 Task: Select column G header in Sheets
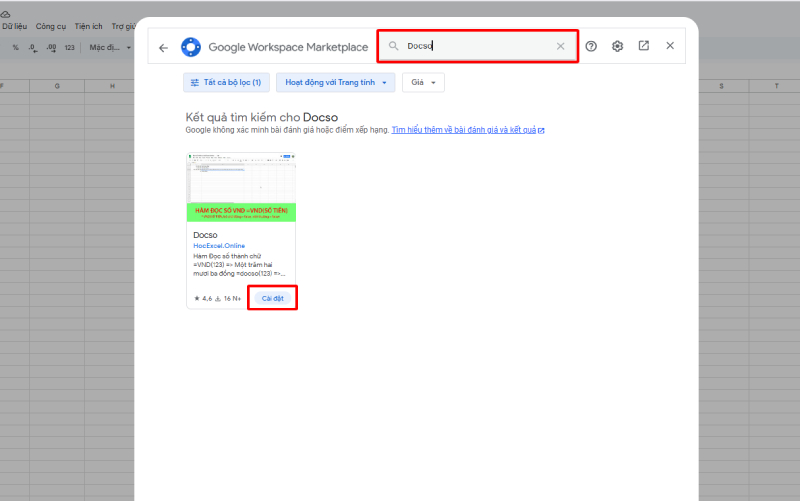[57, 86]
